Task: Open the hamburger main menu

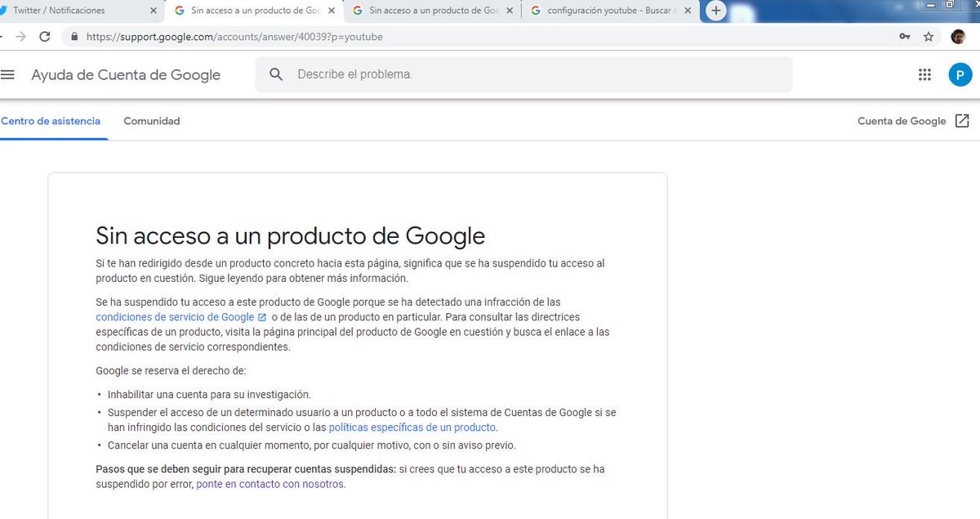Action: click(8, 74)
